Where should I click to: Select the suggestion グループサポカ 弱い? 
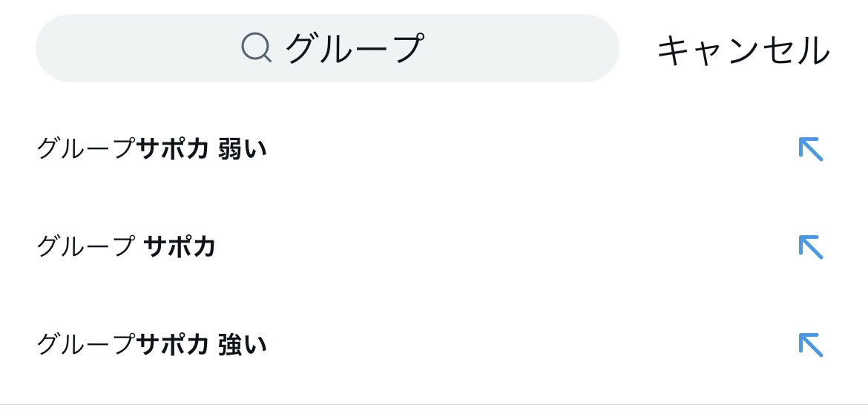pyautogui.click(x=151, y=149)
